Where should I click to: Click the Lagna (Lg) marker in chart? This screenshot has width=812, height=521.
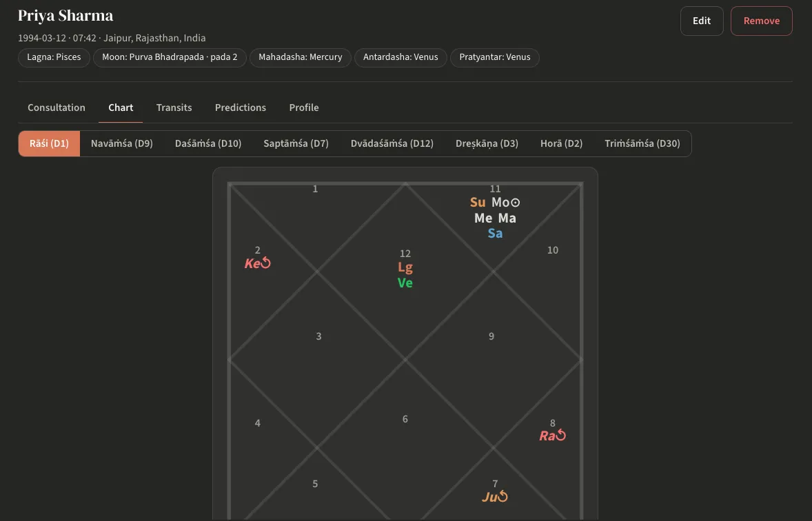(x=405, y=267)
